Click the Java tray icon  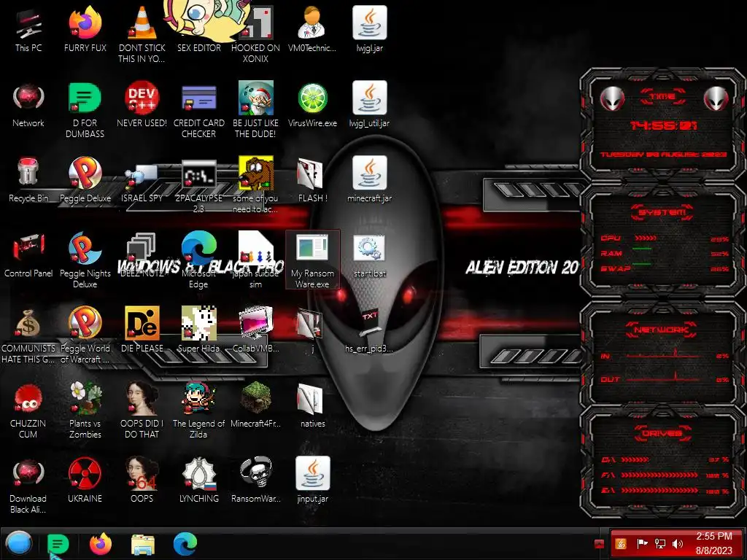621,544
